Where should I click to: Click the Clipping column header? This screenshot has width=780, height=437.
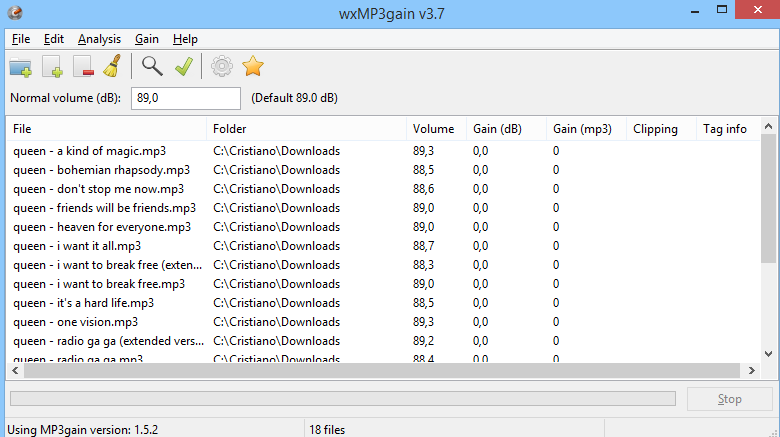point(661,129)
